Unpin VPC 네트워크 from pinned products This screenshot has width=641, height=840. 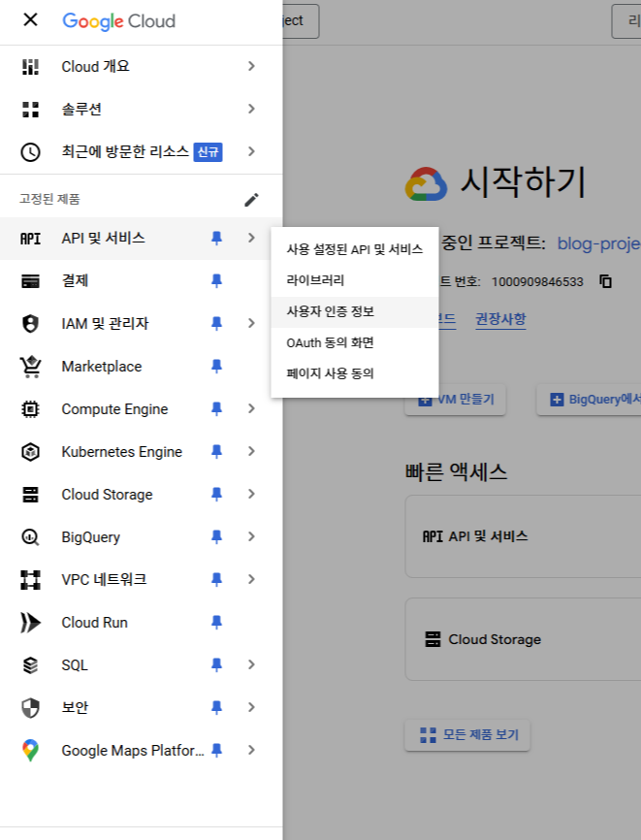click(x=216, y=579)
